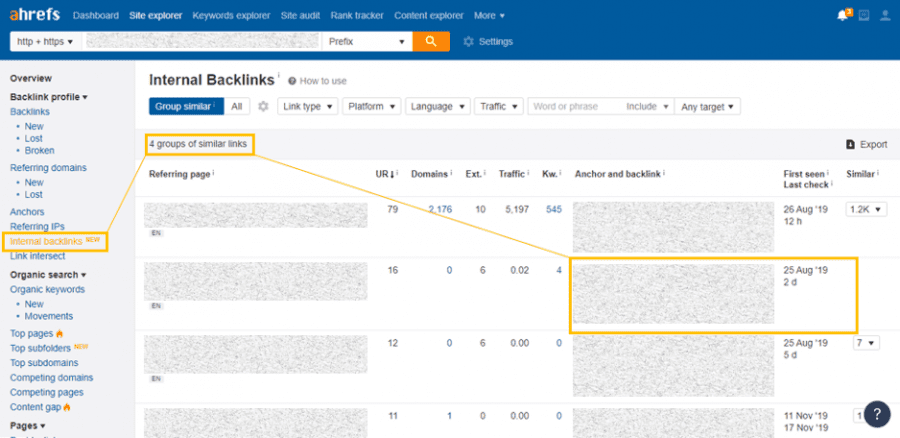
Task: Open the http + https protocol dropdown
Action: click(45, 41)
